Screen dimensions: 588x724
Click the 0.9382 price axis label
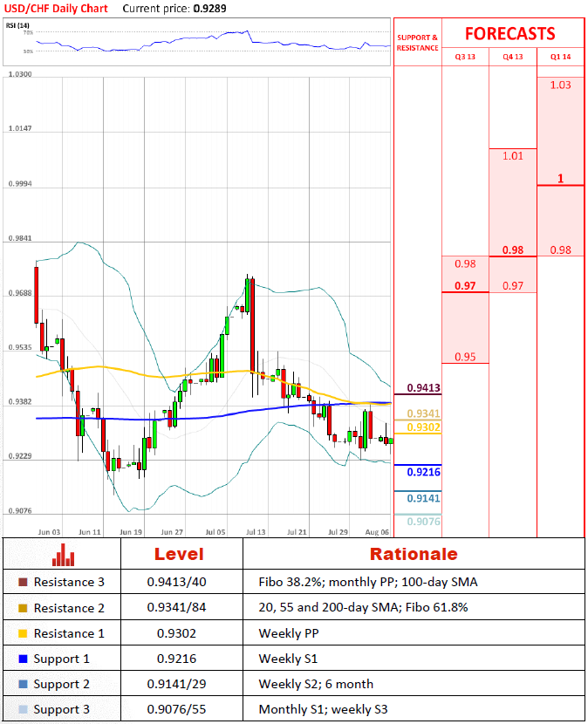(x=20, y=402)
